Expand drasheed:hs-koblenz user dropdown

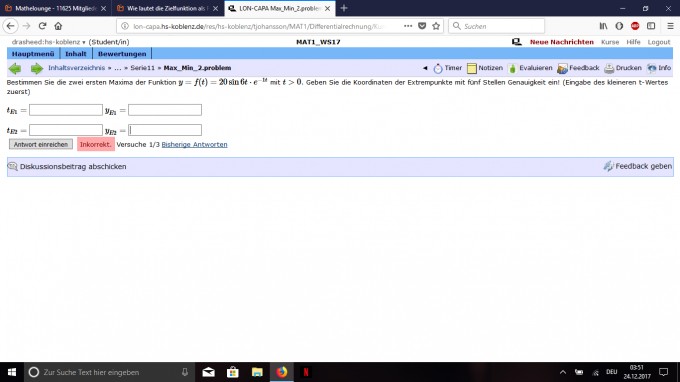49,42
